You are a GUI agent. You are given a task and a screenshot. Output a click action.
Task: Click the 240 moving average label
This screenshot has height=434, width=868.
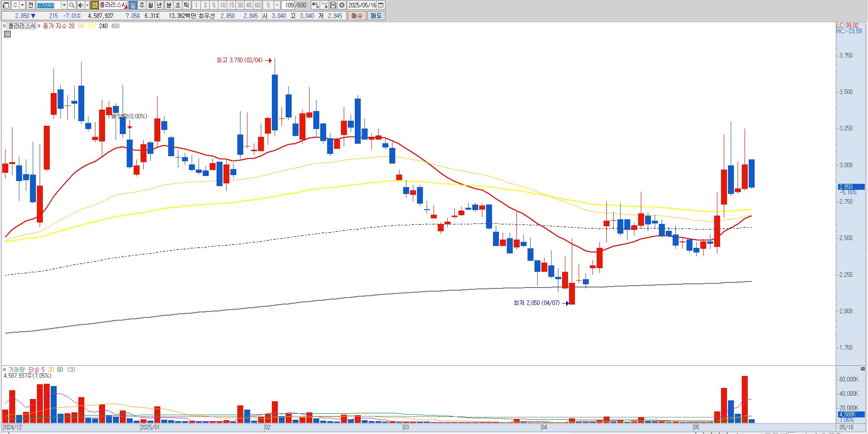click(103, 26)
